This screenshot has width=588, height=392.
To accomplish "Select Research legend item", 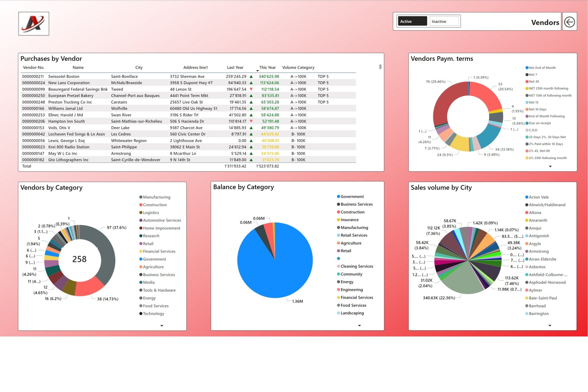I will click(149, 236).
